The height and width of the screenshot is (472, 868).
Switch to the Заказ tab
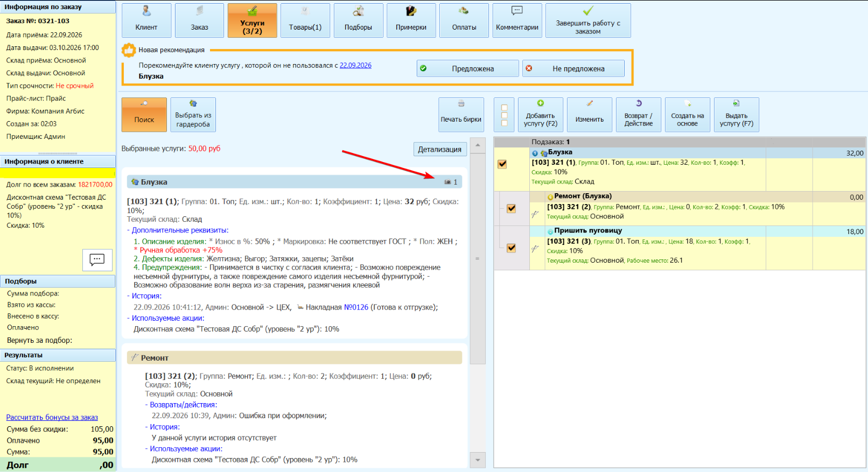pyautogui.click(x=199, y=20)
